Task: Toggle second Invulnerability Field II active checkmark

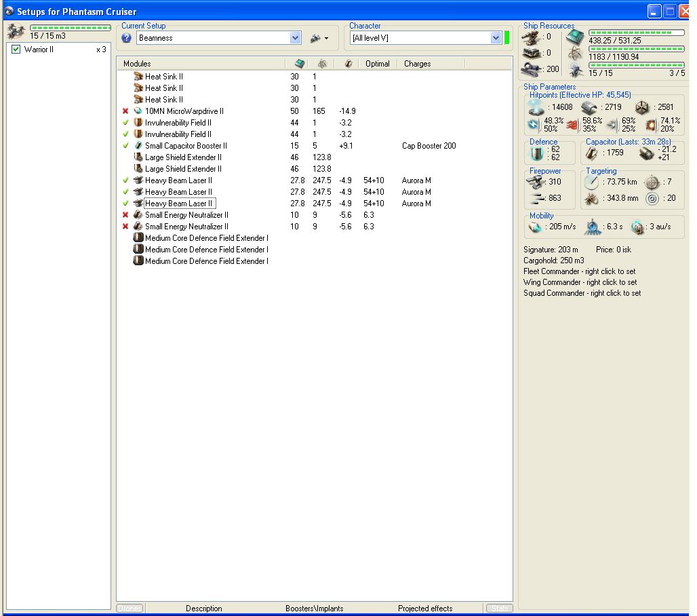Action: (x=125, y=134)
